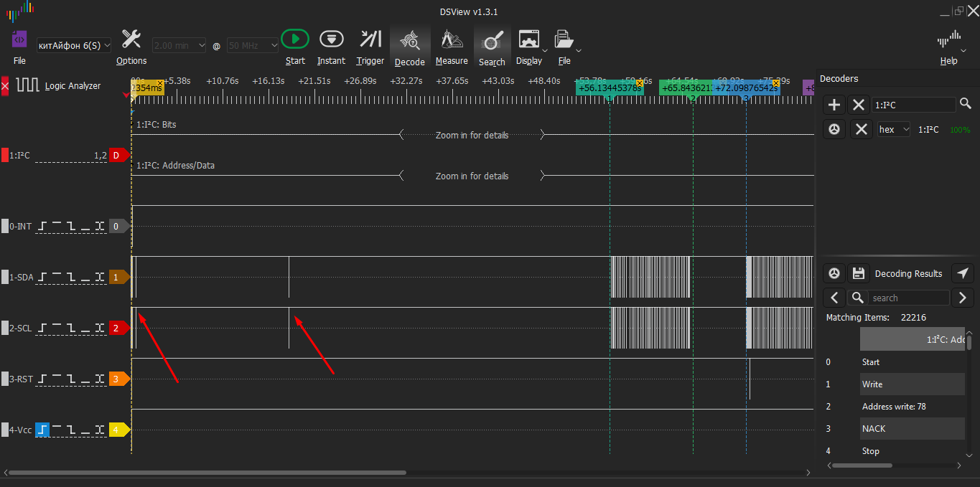Go to next matching search result
This screenshot has width=980, height=487.
click(x=963, y=298)
